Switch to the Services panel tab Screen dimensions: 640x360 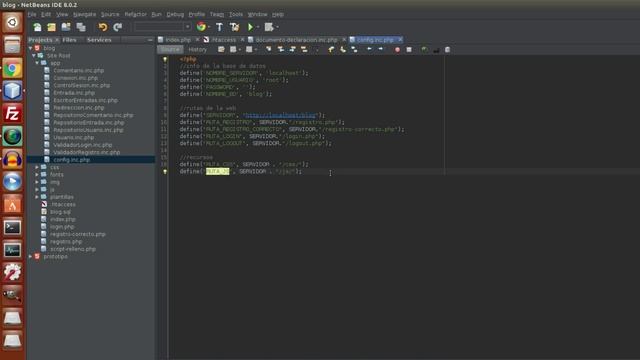[99, 40]
